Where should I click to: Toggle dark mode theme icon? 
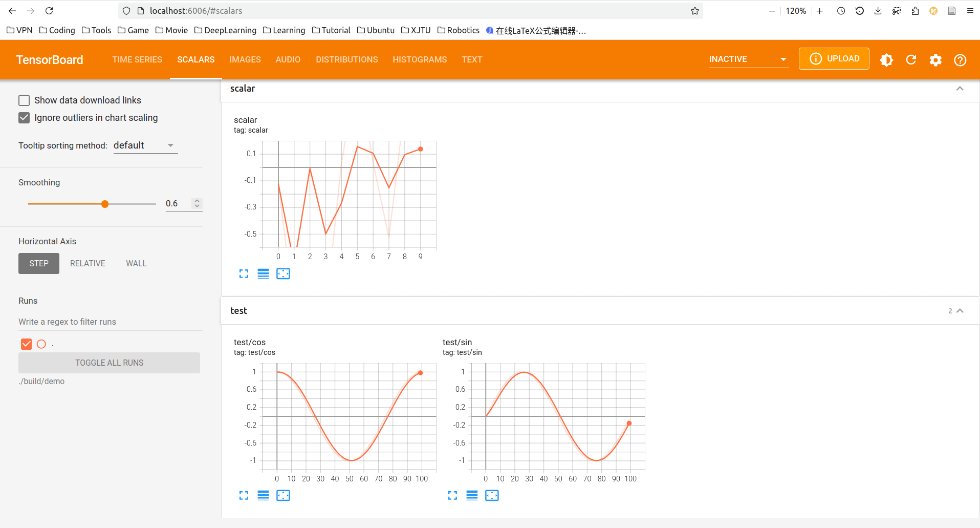pos(886,60)
